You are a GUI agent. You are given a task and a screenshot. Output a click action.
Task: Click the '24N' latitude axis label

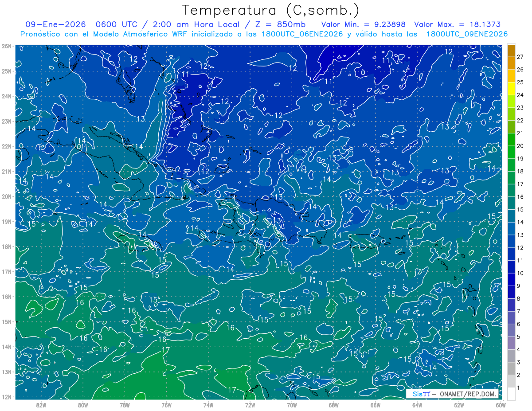click(x=6, y=96)
